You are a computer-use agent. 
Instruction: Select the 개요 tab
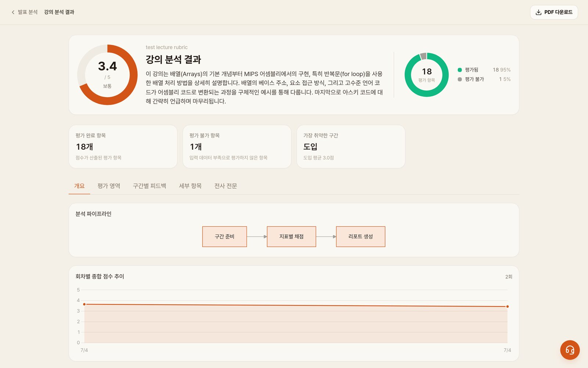[79, 186]
